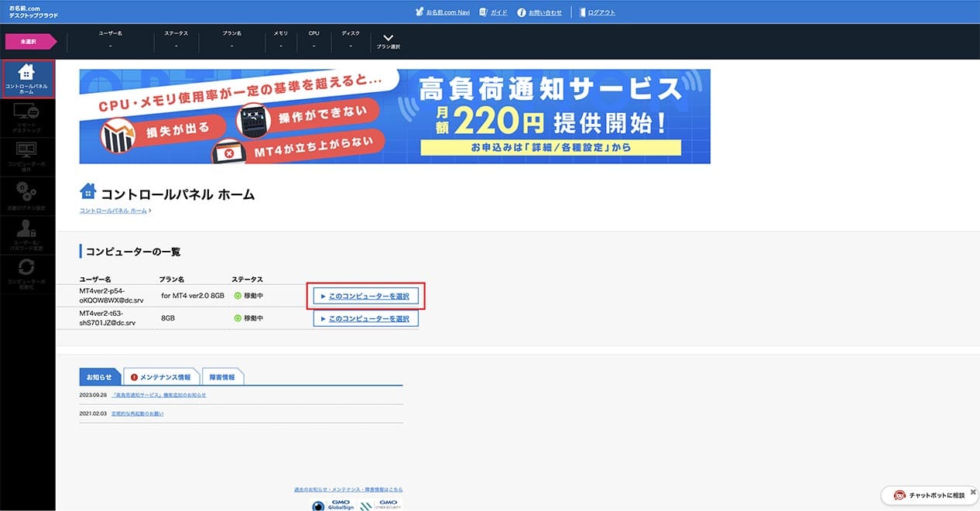This screenshot has height=511, width=980.
Task: Click the house icon beside the page title
Action: click(88, 191)
